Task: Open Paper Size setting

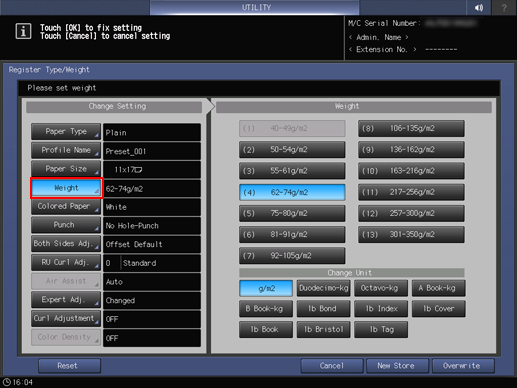Action: coord(66,169)
